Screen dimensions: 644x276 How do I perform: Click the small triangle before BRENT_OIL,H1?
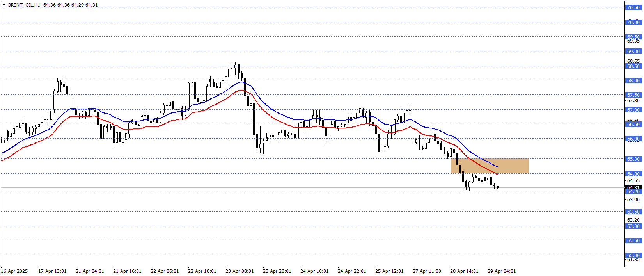4,5
